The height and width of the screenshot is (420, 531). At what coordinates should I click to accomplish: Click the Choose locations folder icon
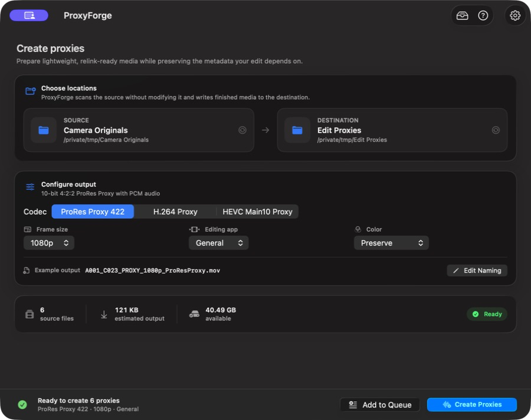pos(31,91)
